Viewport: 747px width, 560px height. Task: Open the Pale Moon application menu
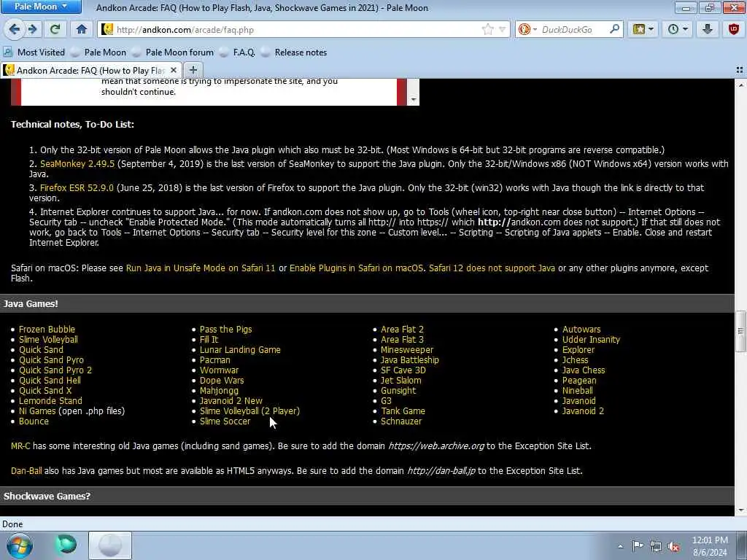[41, 7]
